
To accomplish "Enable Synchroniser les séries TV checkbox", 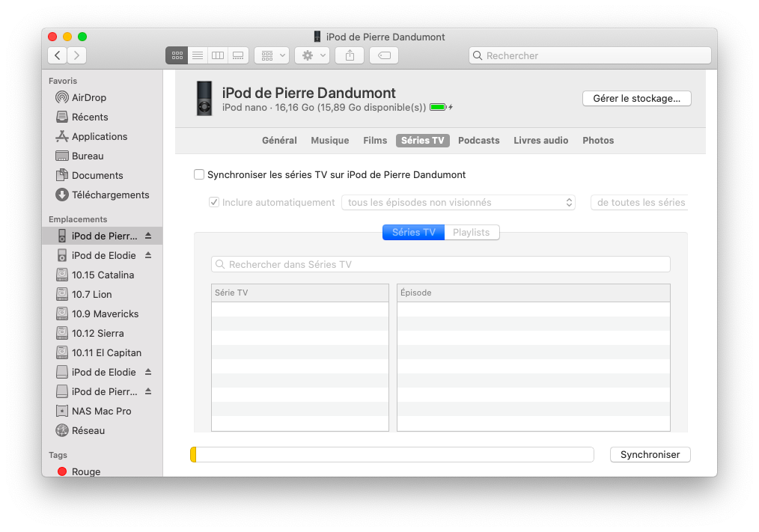I will click(x=199, y=174).
